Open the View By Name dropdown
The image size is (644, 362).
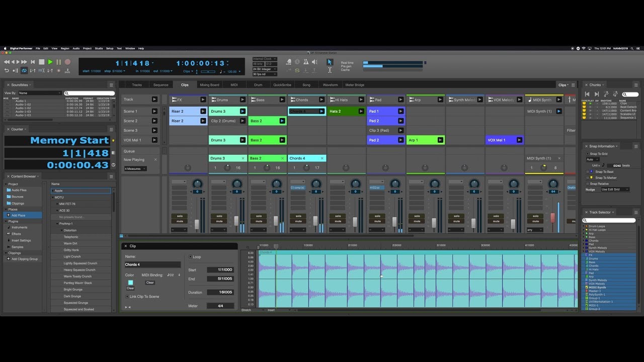click(x=40, y=93)
